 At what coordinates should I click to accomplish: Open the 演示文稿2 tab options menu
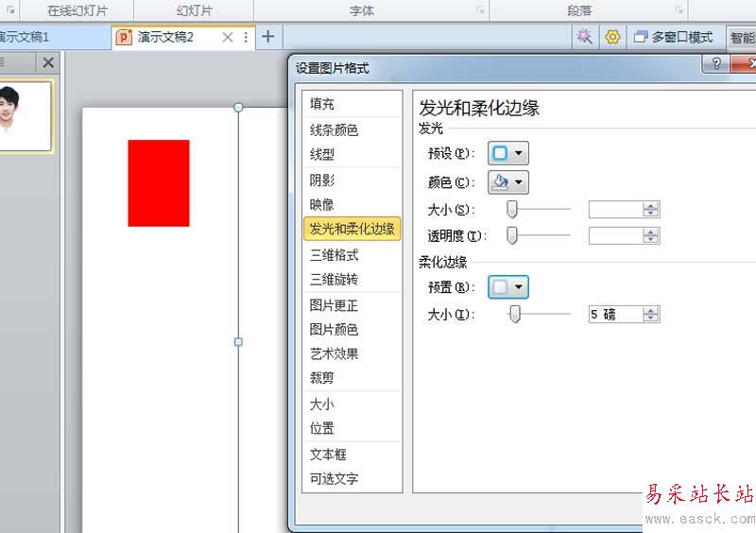click(x=246, y=37)
